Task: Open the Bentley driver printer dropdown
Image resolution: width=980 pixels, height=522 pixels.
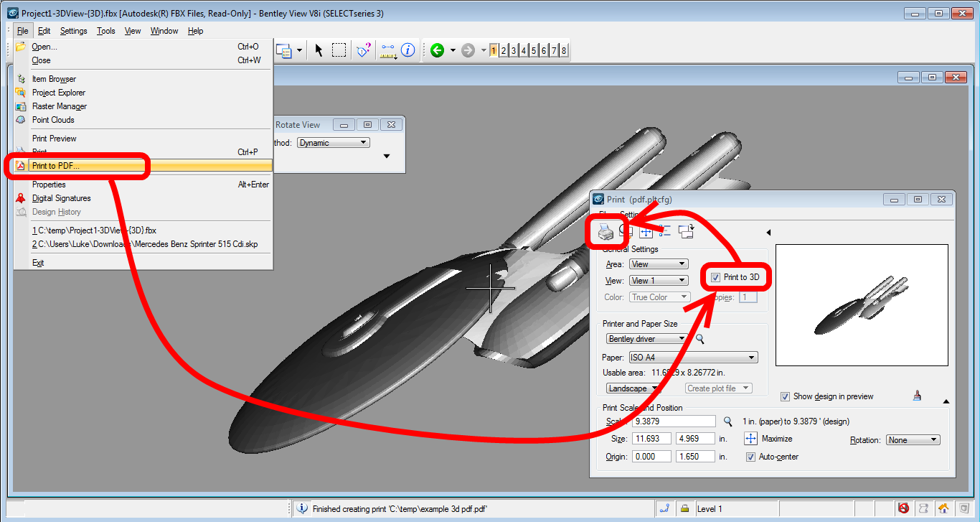Action: [646, 339]
